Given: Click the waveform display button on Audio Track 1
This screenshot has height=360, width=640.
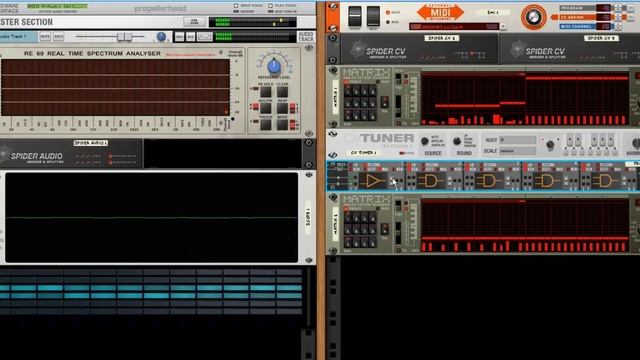Looking at the screenshot, I should (204, 37).
